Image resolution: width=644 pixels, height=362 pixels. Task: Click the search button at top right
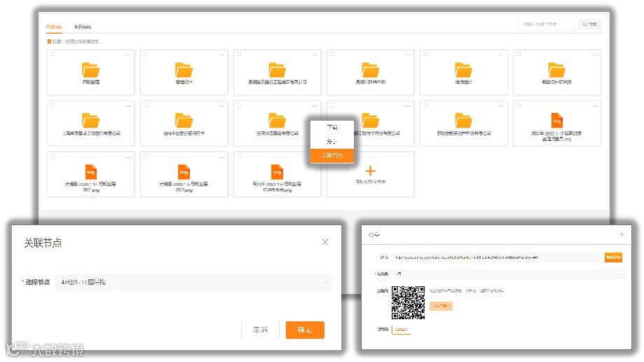coord(590,25)
